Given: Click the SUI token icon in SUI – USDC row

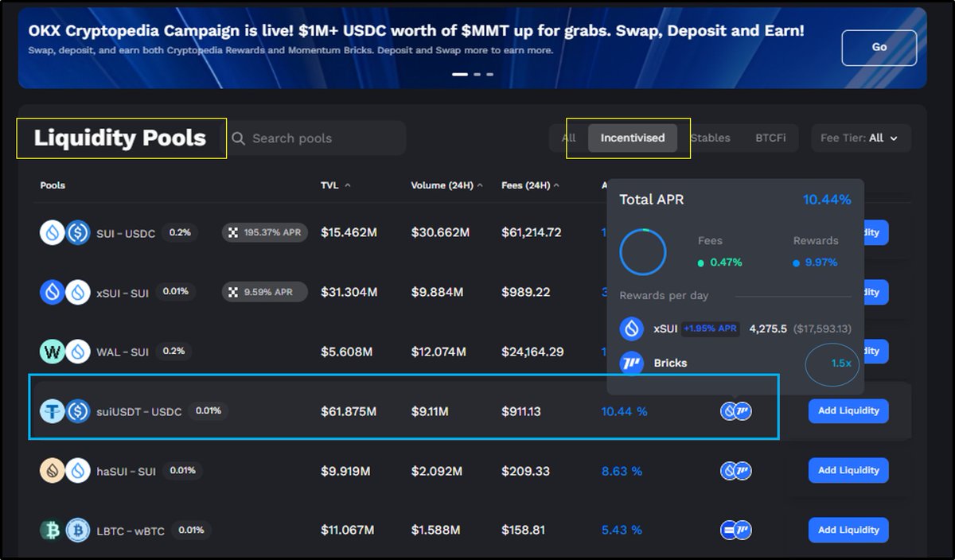Looking at the screenshot, I should (x=53, y=232).
